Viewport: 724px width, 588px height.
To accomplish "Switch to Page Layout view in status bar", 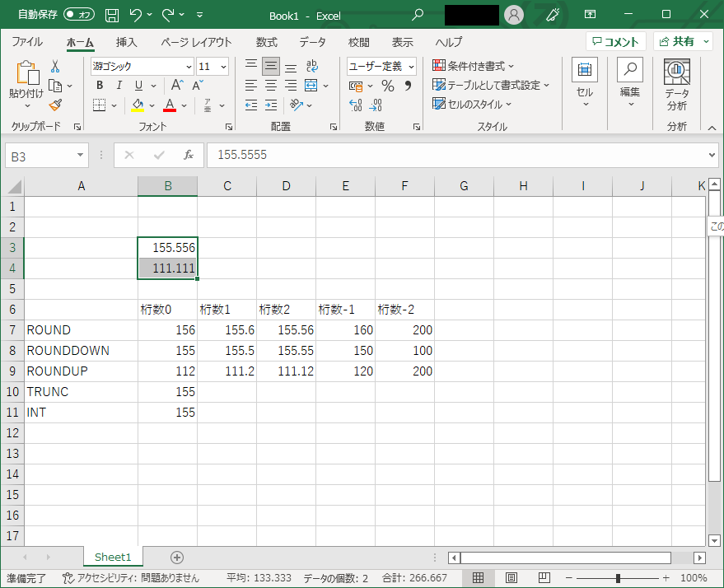I will point(511,578).
